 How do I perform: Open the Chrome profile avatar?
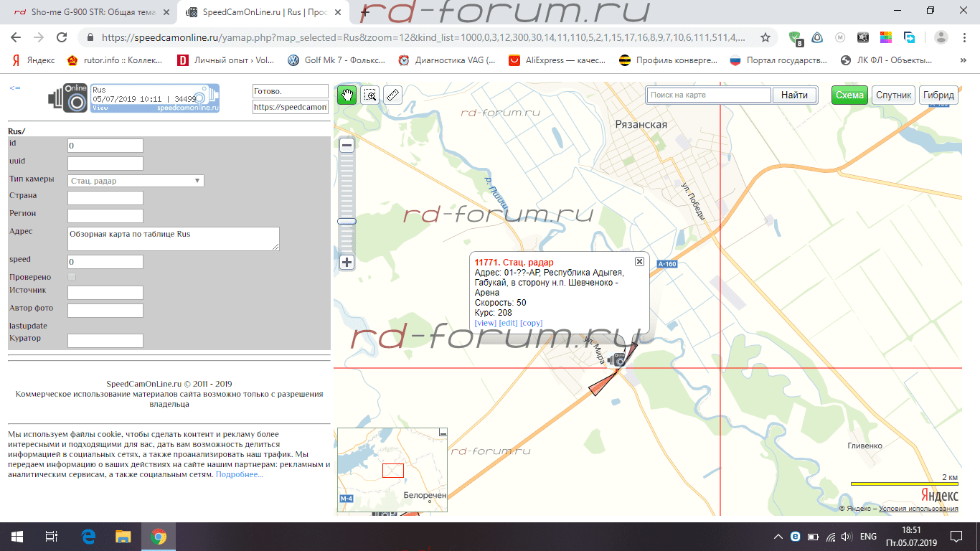click(x=941, y=37)
